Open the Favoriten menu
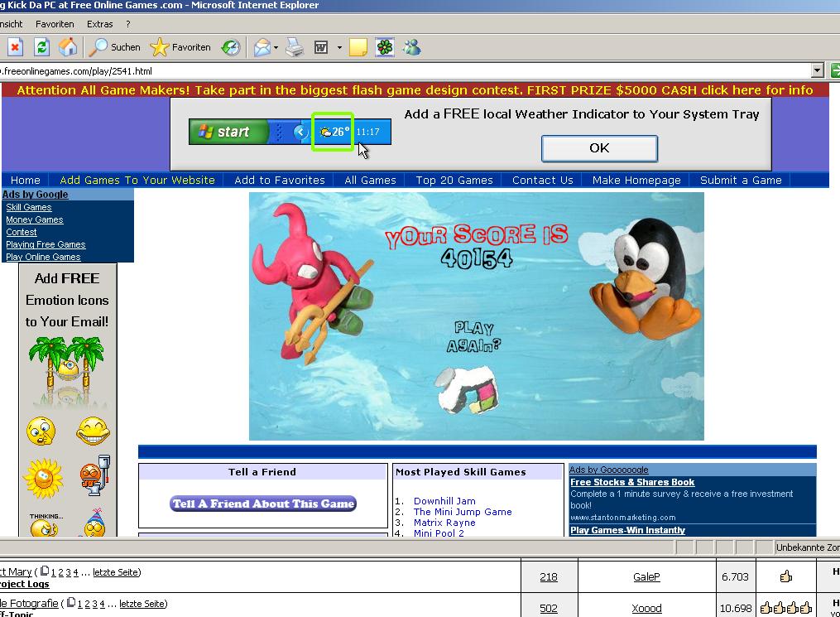 tap(55, 24)
